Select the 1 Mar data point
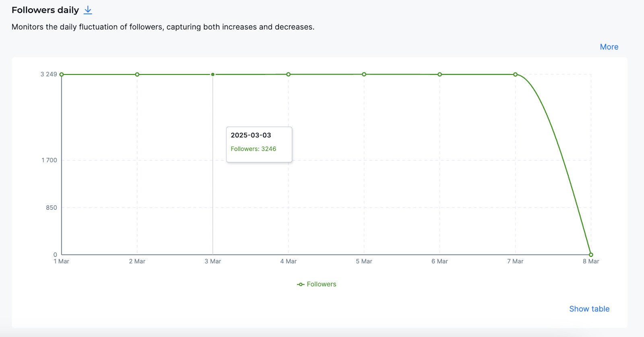644x337 pixels. click(62, 74)
